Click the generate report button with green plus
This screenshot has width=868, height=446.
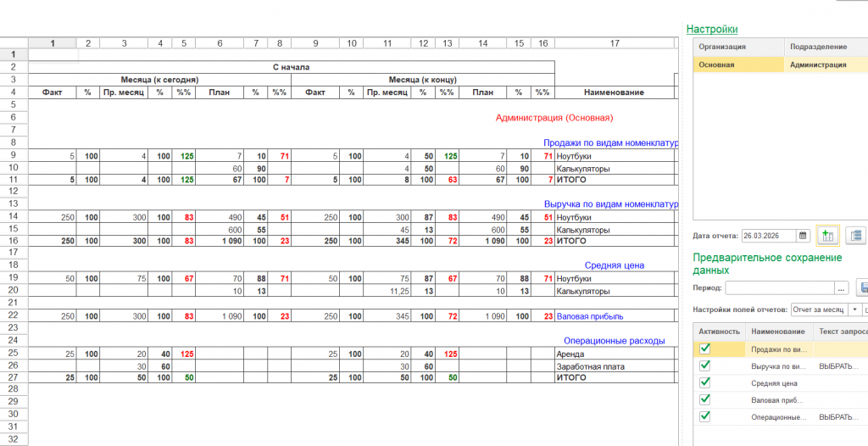point(827,236)
